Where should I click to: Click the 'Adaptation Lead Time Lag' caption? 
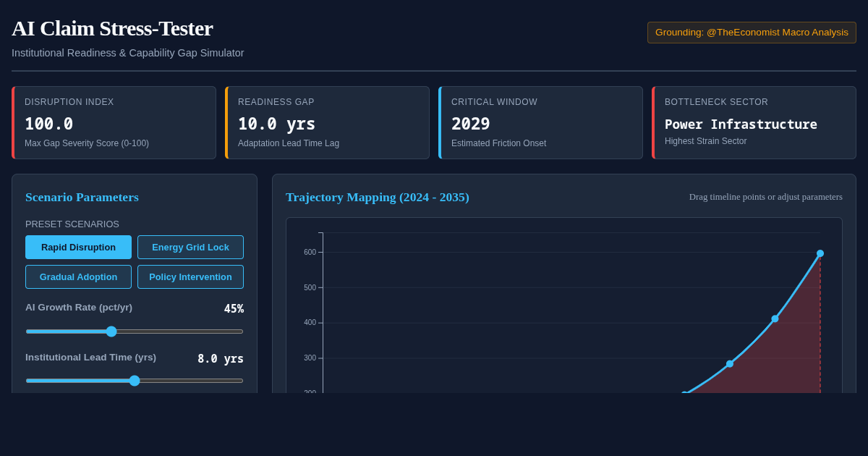click(x=289, y=143)
